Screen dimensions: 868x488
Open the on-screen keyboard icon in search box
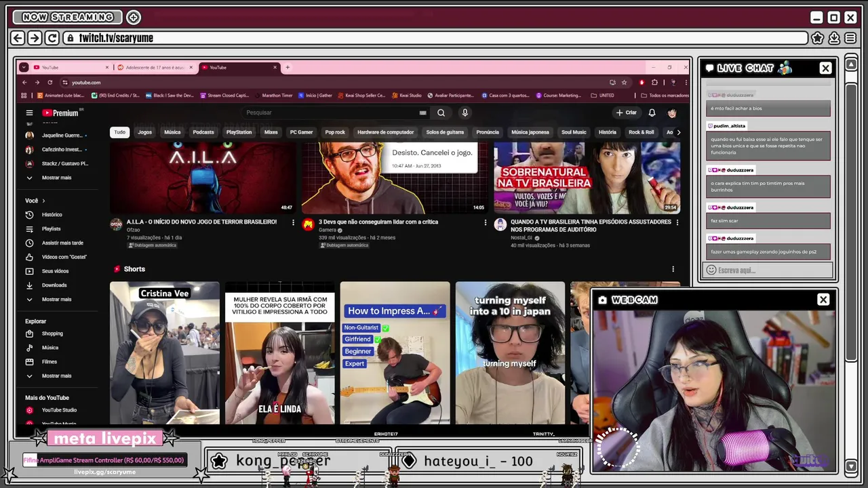pyautogui.click(x=422, y=113)
